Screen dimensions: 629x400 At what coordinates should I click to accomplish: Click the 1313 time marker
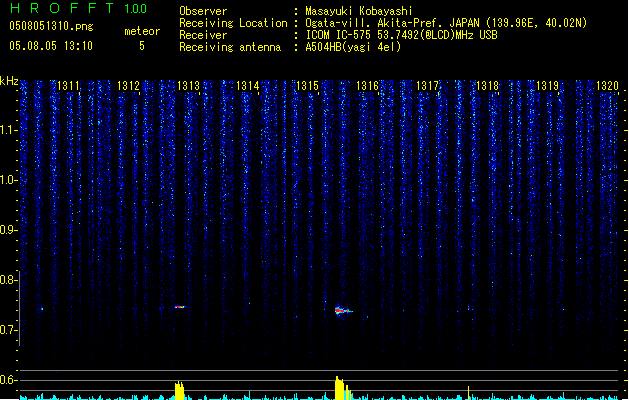(188, 86)
